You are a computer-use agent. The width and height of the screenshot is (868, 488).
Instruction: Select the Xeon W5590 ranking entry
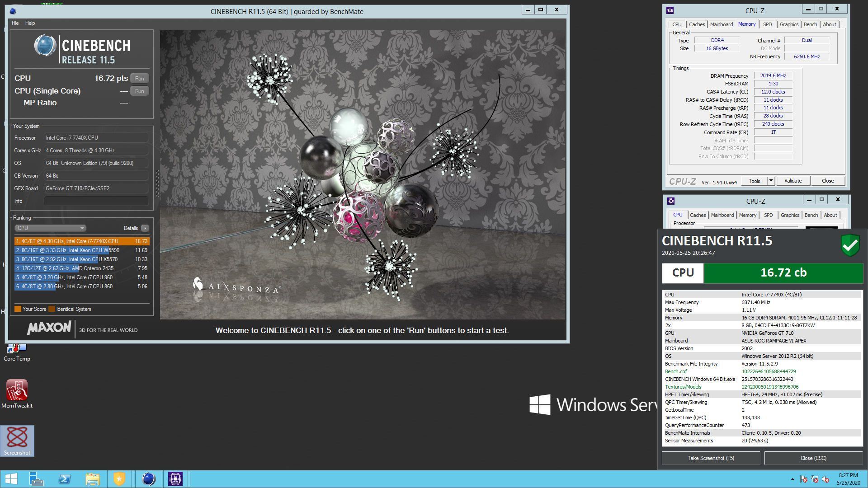click(82, 250)
